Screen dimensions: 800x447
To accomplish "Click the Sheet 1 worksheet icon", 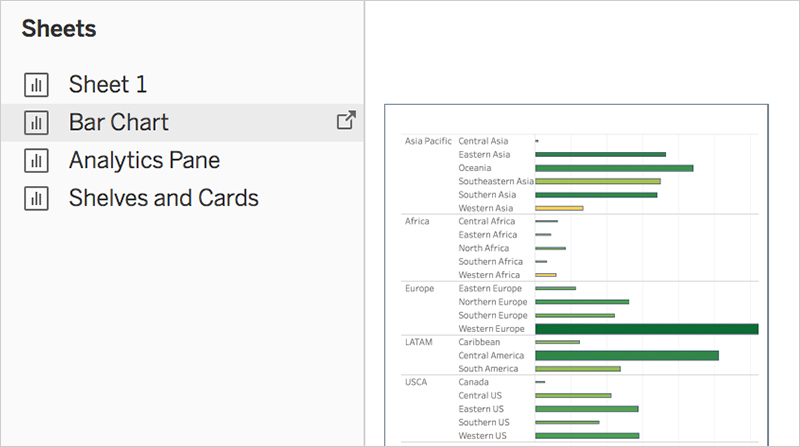I will pos(36,85).
